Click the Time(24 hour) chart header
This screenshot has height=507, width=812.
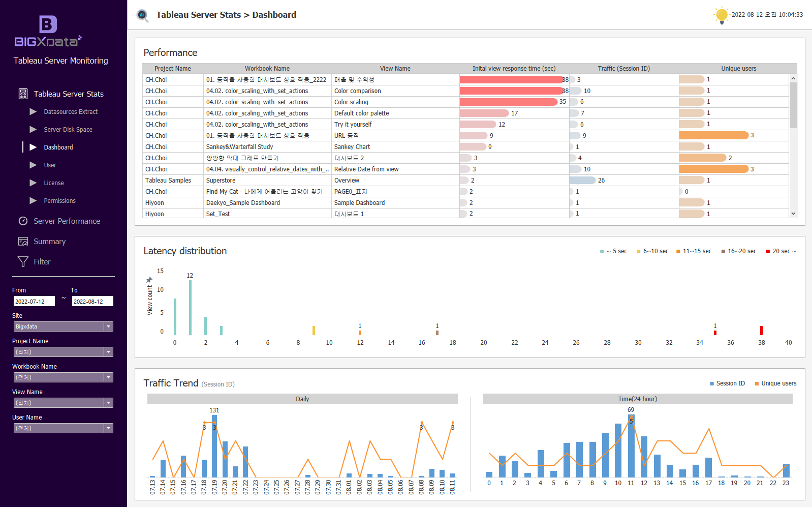pos(638,399)
